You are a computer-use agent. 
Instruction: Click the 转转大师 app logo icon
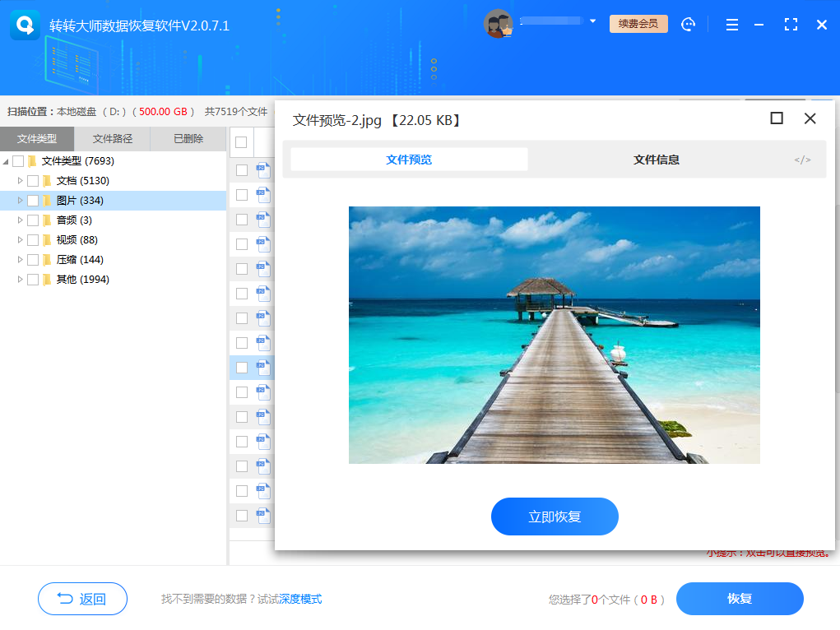click(25, 25)
